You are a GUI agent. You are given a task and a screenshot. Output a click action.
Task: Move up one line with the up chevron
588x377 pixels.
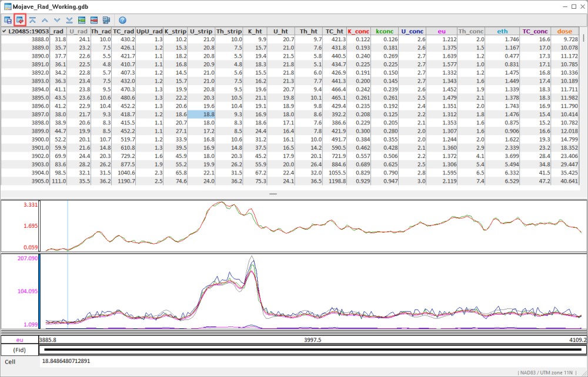point(45,19)
